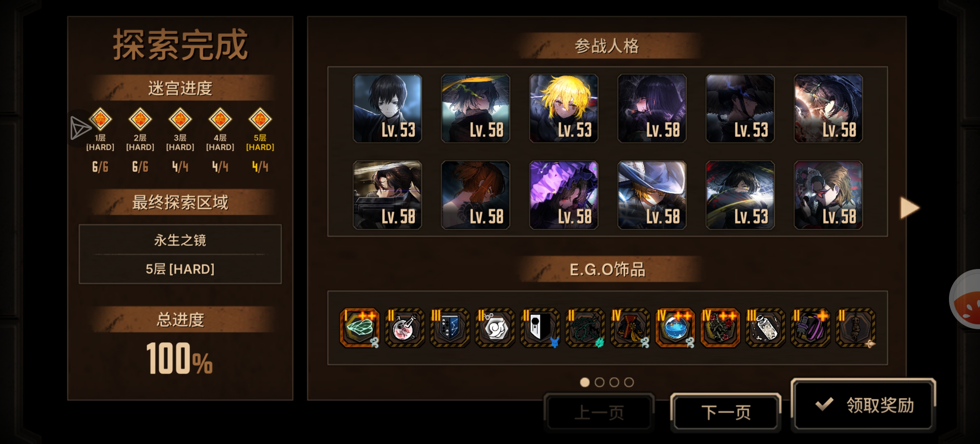Open the constellation shield E.G.O gift
This screenshot has height=444, width=980.
pyautogui.click(x=450, y=328)
